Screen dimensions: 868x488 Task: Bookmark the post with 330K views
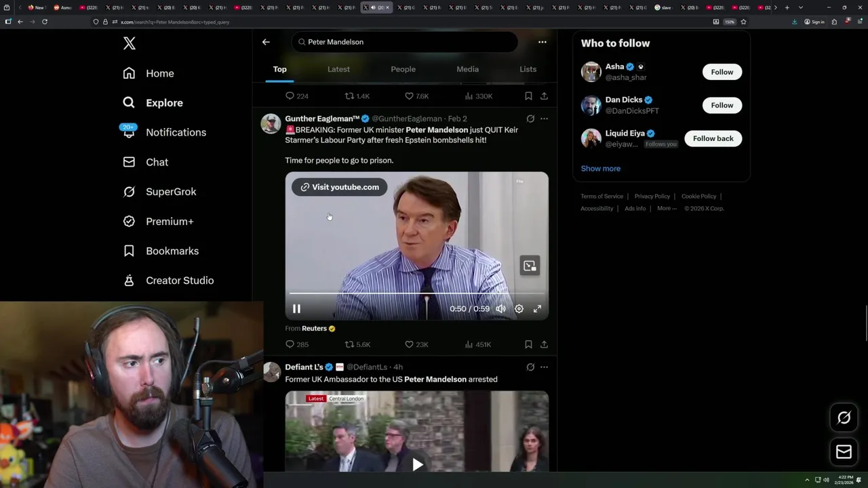click(528, 96)
